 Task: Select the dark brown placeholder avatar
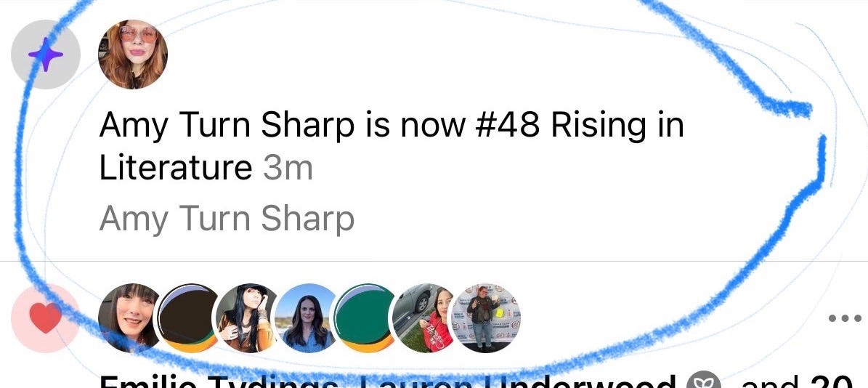point(188,318)
